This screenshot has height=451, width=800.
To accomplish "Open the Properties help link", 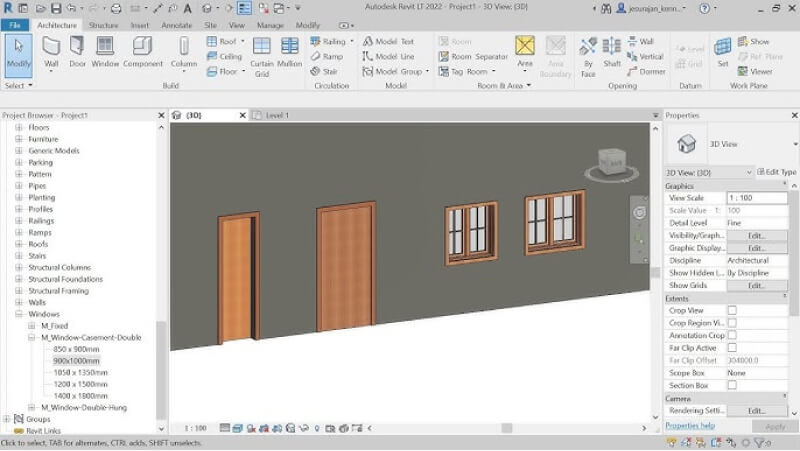I will tap(690, 426).
